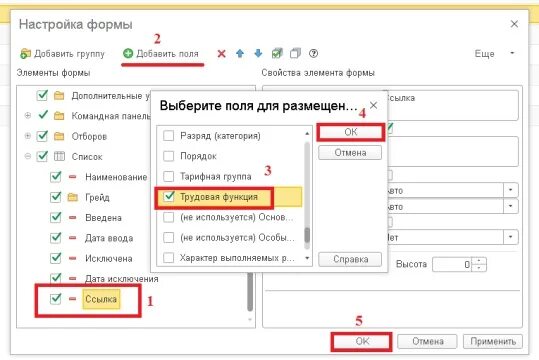
Task: Expand the Командная панель tree node
Action: pyautogui.click(x=28, y=116)
